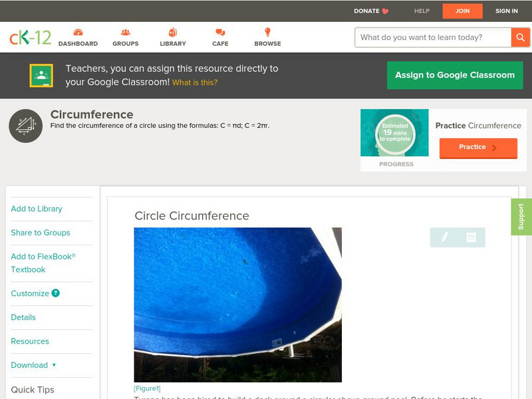Screen dimensions: 532x399
Task: Click the swimming pool figure image
Action: [x=238, y=305]
